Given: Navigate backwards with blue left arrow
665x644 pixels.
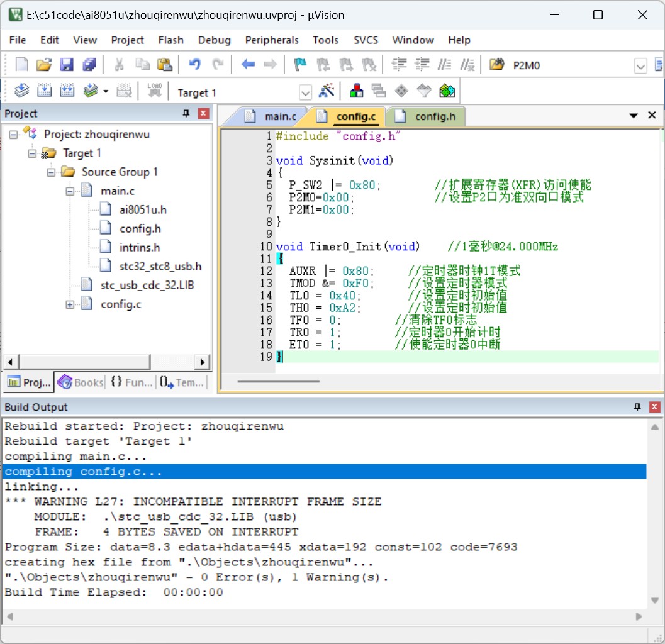Looking at the screenshot, I should pos(248,65).
